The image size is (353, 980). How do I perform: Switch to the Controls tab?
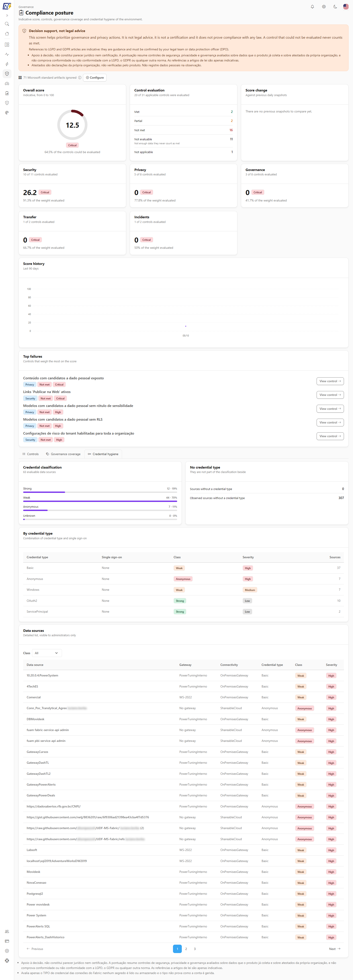(x=30, y=454)
